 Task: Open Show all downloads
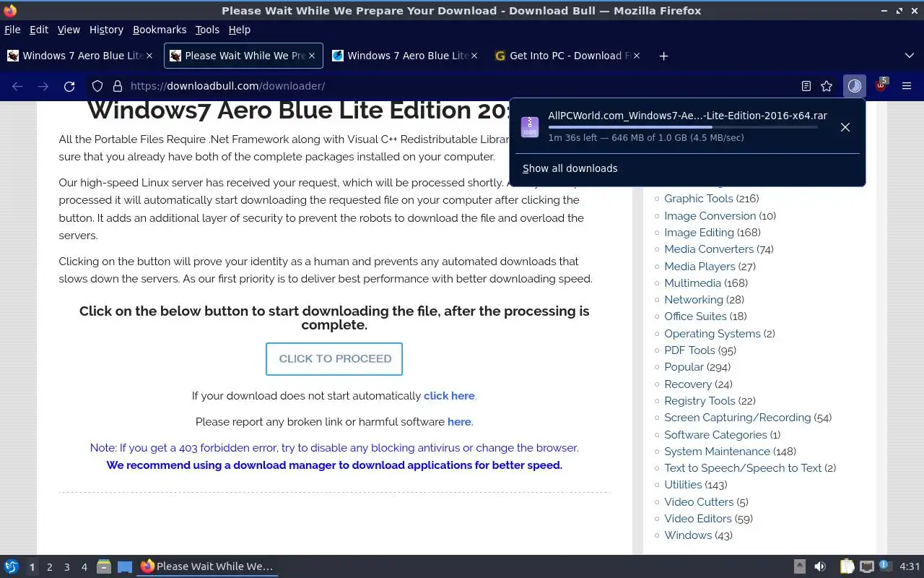[x=570, y=168]
